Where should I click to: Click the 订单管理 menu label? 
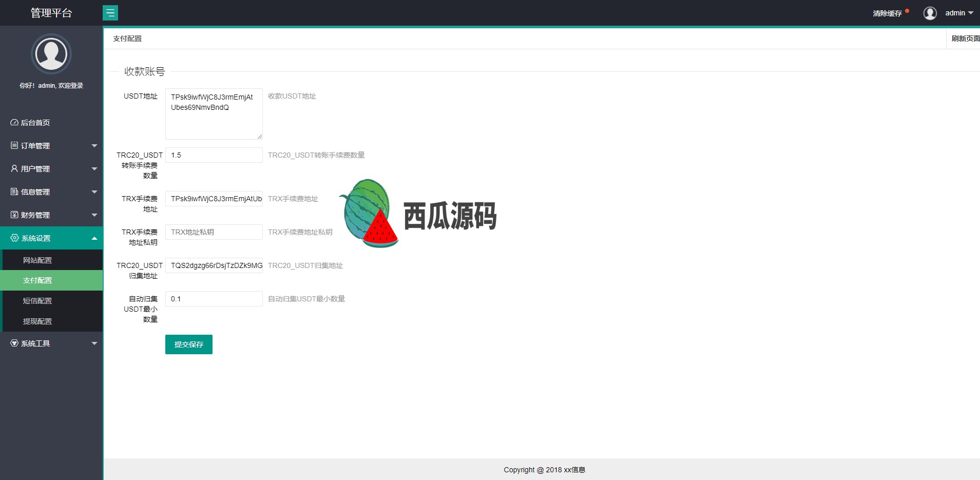pyautogui.click(x=35, y=146)
